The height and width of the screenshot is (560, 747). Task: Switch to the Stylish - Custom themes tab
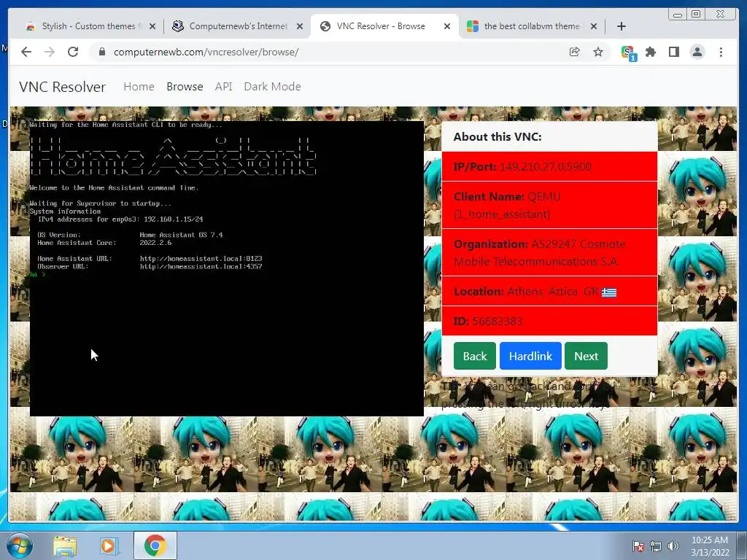tap(90, 26)
